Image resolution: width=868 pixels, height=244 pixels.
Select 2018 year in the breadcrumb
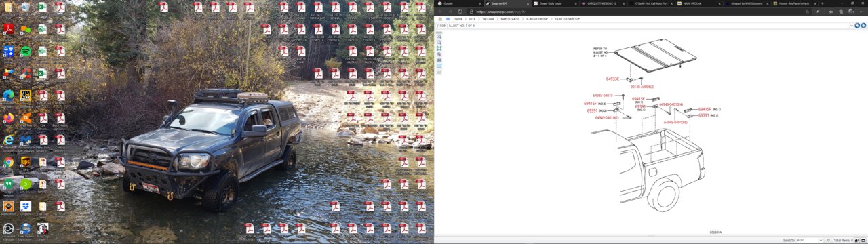click(472, 19)
